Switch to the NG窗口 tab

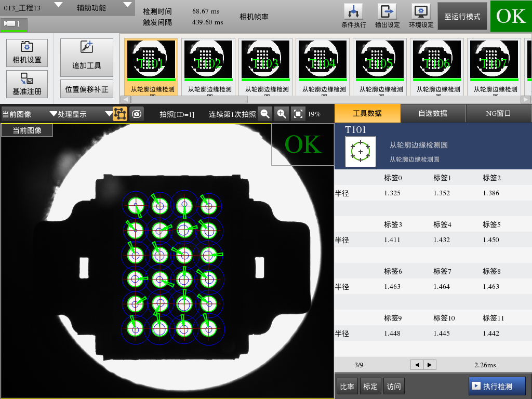point(498,113)
